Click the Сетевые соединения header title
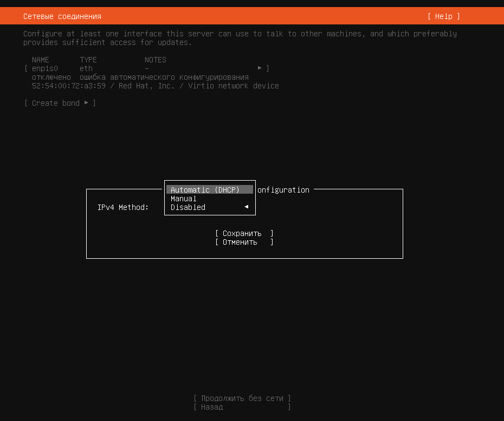Image resolution: width=504 pixels, height=421 pixels. [x=62, y=16]
